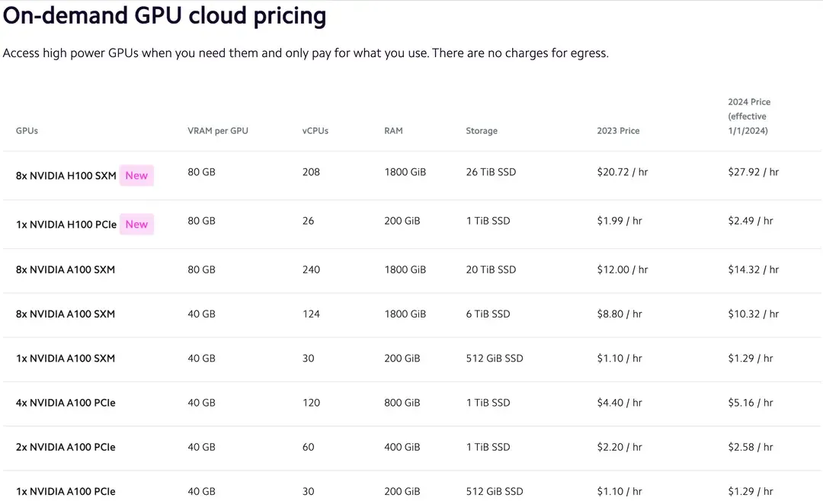Select the $5.16 / hr price cell
The height and width of the screenshot is (504, 823).
750,403
